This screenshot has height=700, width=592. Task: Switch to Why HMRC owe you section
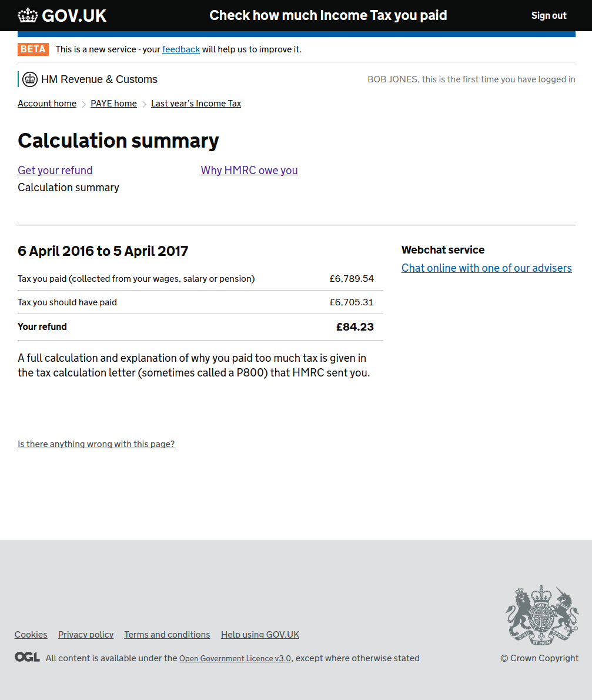click(249, 170)
